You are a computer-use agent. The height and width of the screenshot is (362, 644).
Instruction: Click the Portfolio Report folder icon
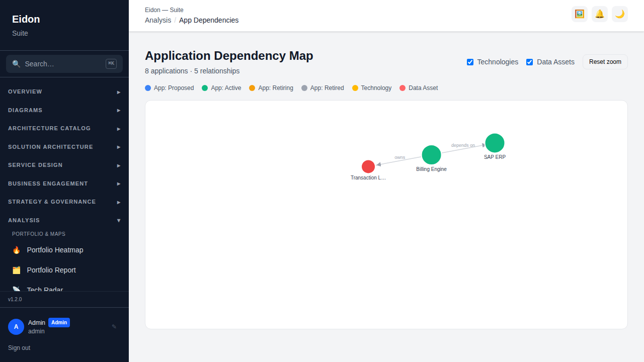point(17,270)
